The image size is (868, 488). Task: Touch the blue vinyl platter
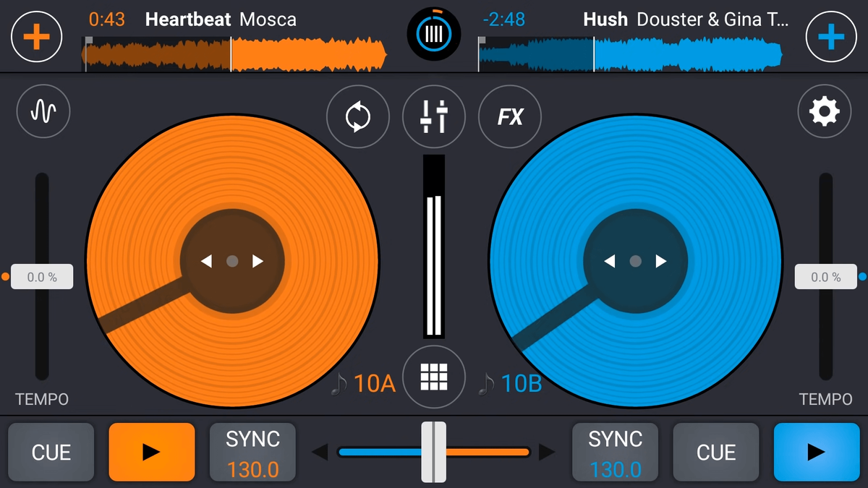(x=636, y=261)
